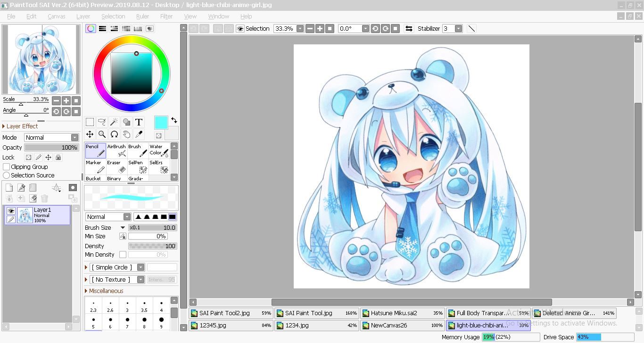Click the Min Size percentage field
The width and height of the screenshot is (644, 343).
148,236
